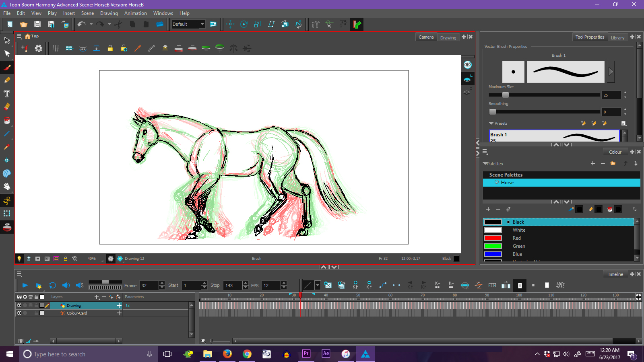The height and width of the screenshot is (362, 644).
Task: Open the line style dropdown arrow
Action: click(x=318, y=285)
